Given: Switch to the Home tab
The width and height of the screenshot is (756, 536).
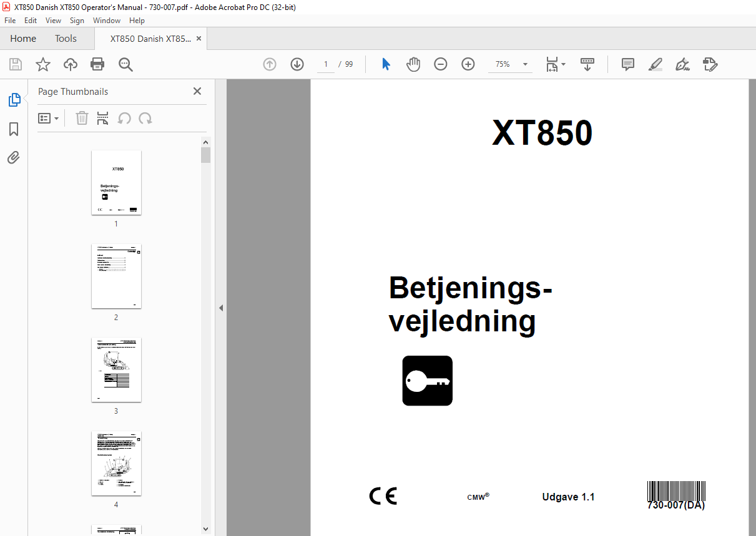Looking at the screenshot, I should pyautogui.click(x=23, y=38).
